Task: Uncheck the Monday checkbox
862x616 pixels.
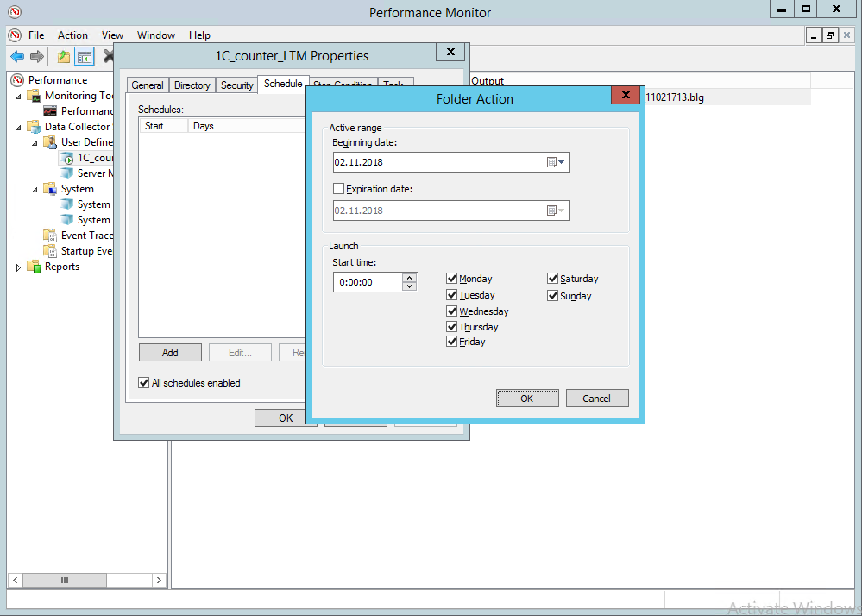Action: [x=452, y=279]
